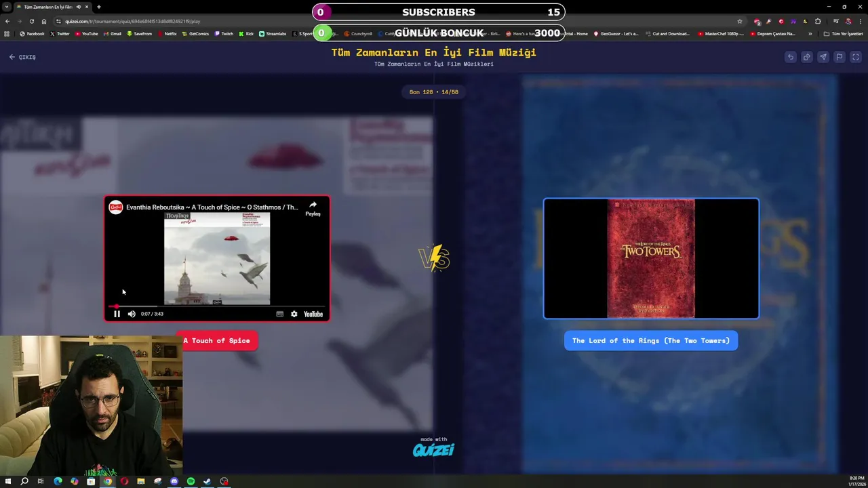Open the Cut and Download bookmark

[667, 33]
